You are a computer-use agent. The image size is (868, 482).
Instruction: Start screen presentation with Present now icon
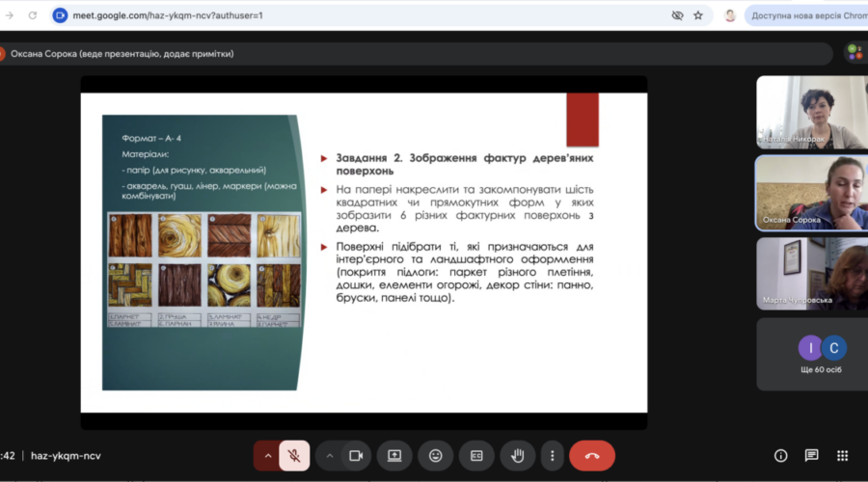[x=394, y=456]
